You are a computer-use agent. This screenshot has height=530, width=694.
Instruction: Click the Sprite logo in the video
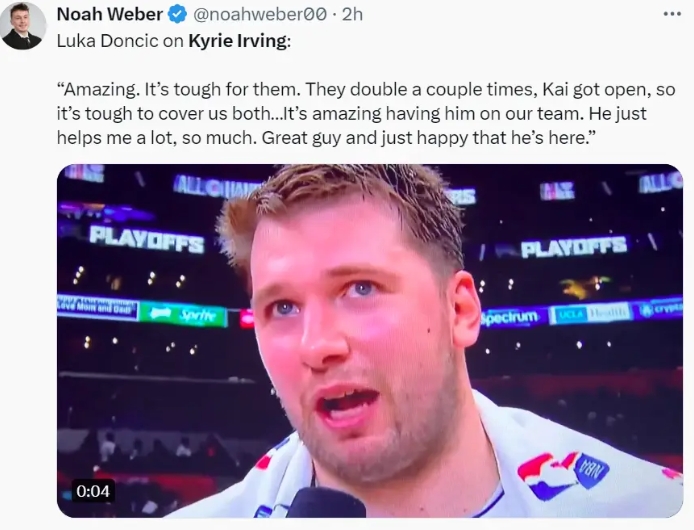[x=183, y=314]
